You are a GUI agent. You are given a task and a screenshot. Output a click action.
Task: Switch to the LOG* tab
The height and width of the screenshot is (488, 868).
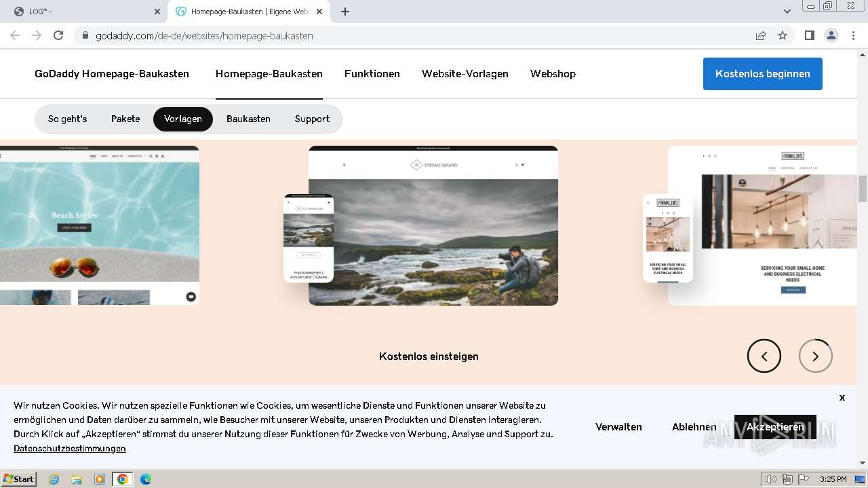click(x=85, y=12)
